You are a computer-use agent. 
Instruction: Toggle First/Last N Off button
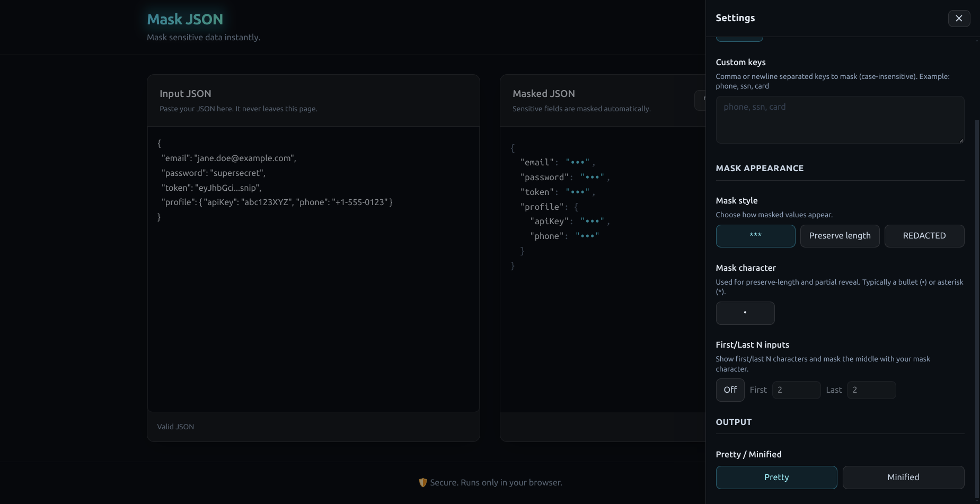click(730, 390)
